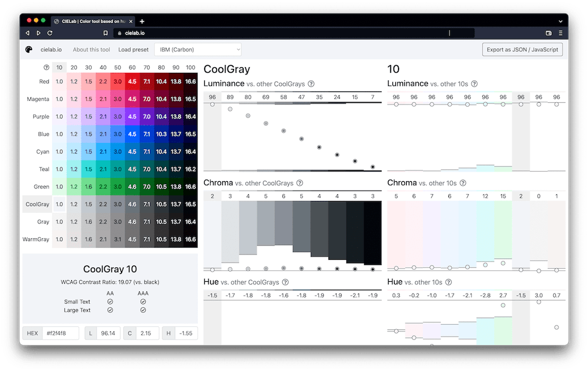
Task: Click the HEX value field #f2f4f8
Action: (x=60, y=333)
